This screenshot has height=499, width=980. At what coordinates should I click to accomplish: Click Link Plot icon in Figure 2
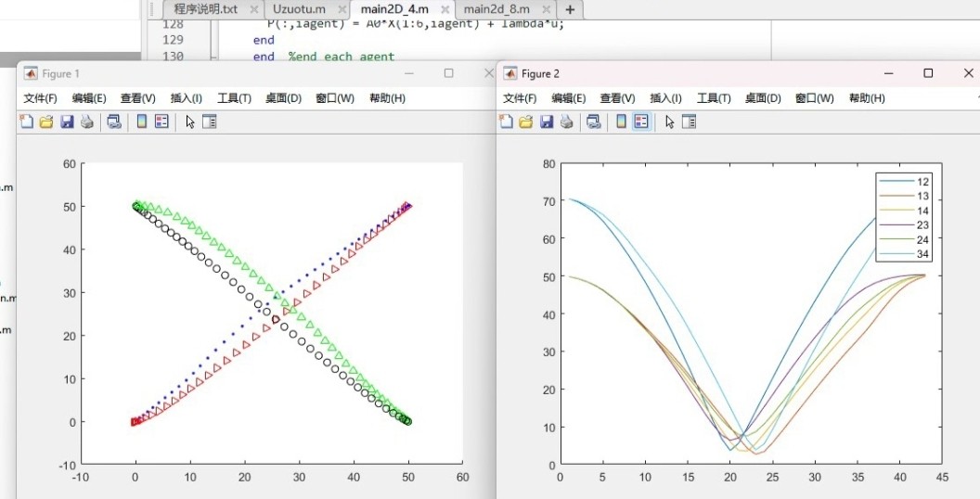pyautogui.click(x=594, y=122)
